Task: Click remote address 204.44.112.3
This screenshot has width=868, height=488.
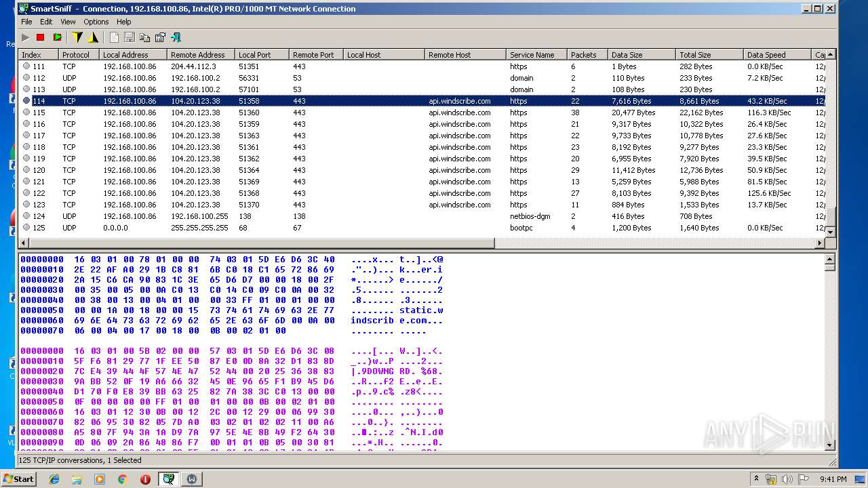Action: click(x=193, y=66)
